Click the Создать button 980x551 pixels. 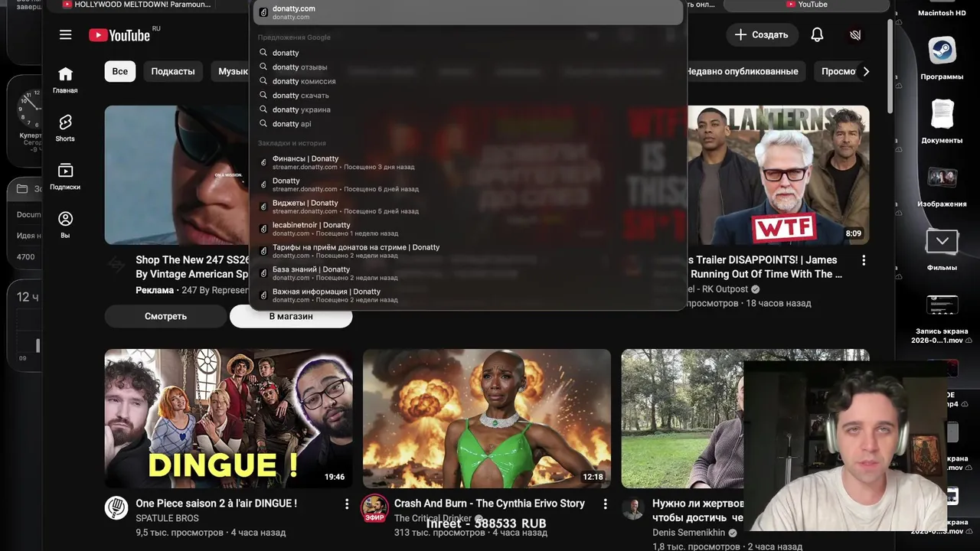click(x=762, y=34)
